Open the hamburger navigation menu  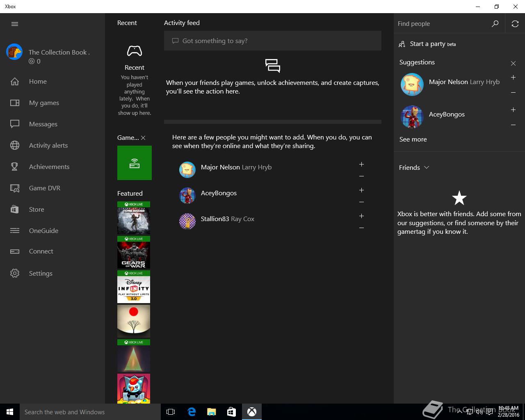(15, 24)
